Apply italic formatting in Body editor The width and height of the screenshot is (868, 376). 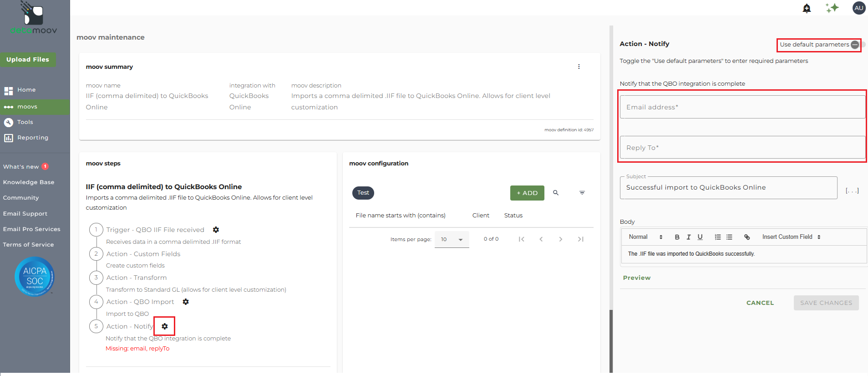tap(689, 237)
